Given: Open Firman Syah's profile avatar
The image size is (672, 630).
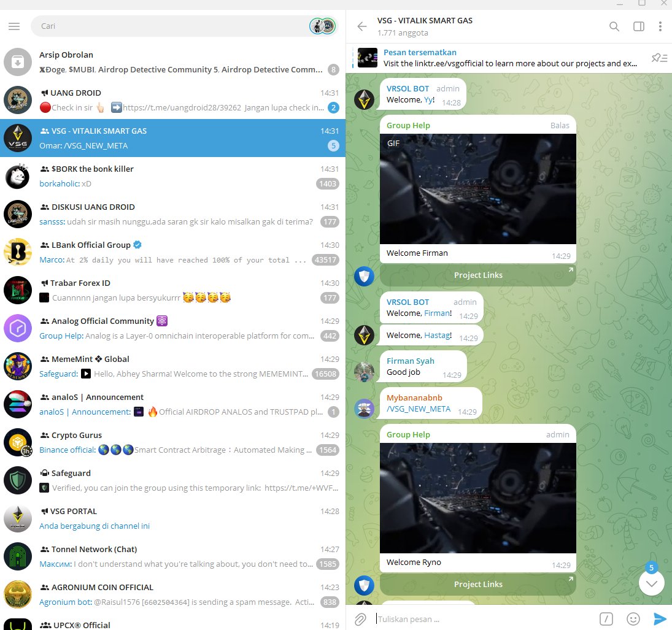Looking at the screenshot, I should [x=365, y=372].
